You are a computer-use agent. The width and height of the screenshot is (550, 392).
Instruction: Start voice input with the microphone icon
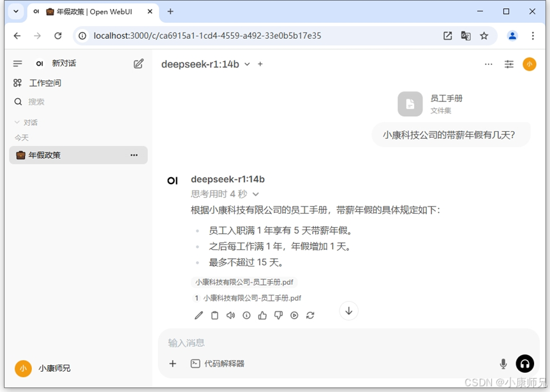pos(503,363)
